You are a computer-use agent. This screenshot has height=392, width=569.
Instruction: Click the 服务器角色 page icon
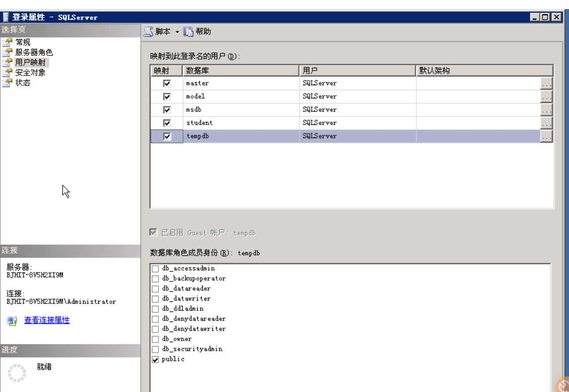pos(7,52)
